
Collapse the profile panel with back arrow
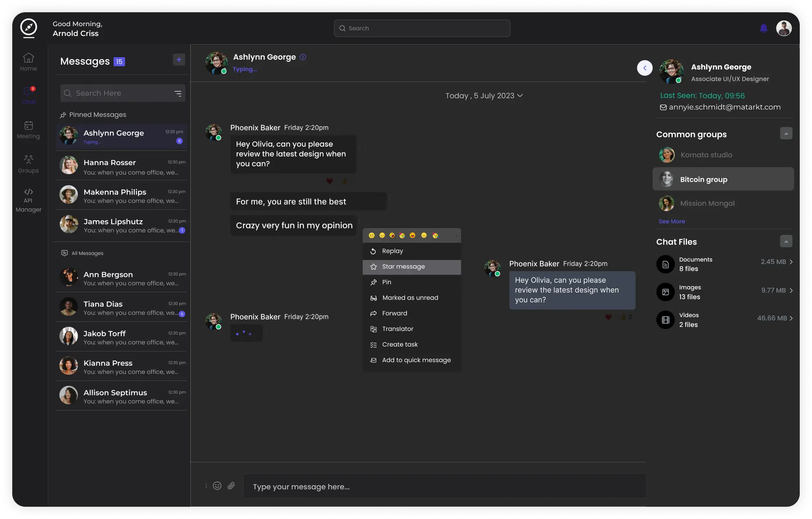point(645,68)
